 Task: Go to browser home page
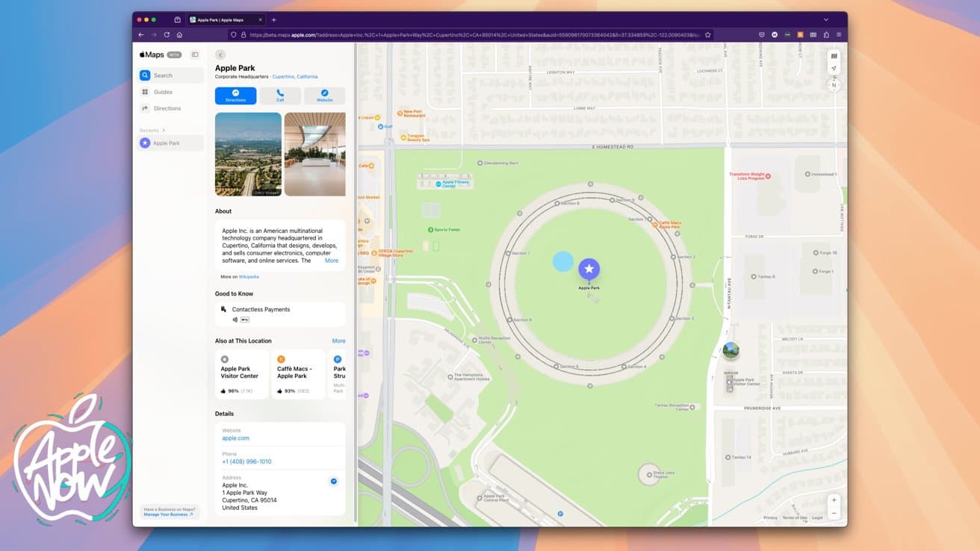tap(179, 34)
